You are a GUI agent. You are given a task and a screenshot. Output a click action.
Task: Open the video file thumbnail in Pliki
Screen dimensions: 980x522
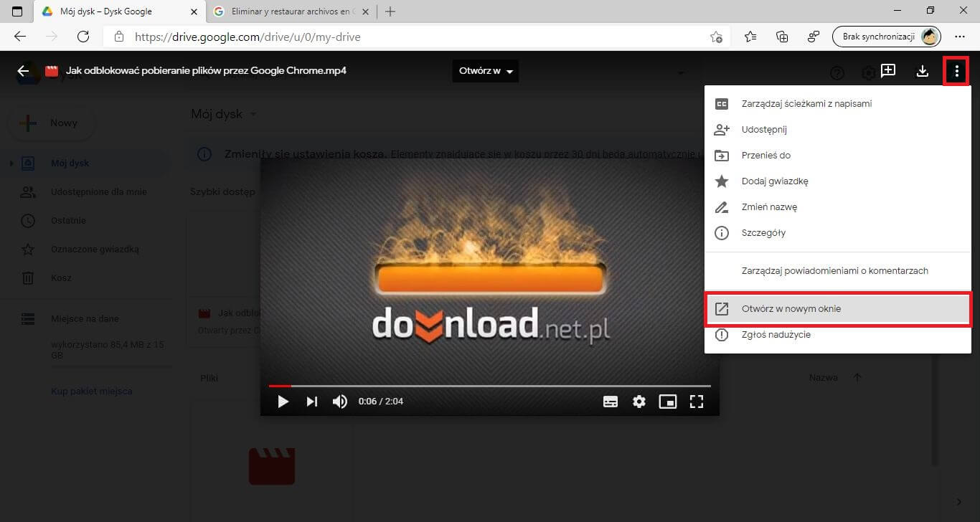point(272,466)
